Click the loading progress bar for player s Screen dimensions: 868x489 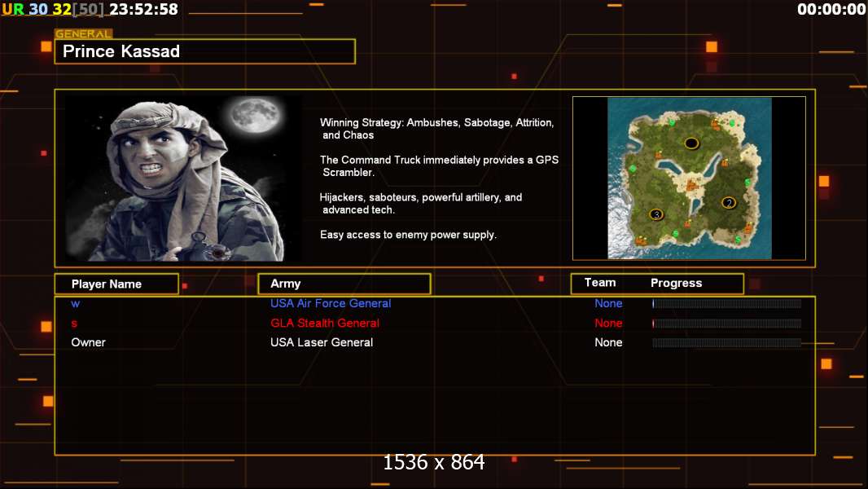(x=727, y=324)
